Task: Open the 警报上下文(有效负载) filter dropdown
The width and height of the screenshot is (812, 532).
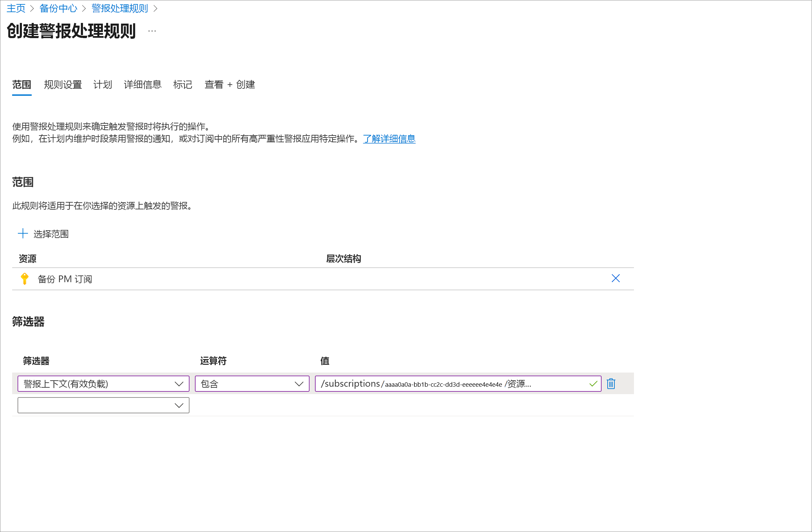Action: coord(104,384)
